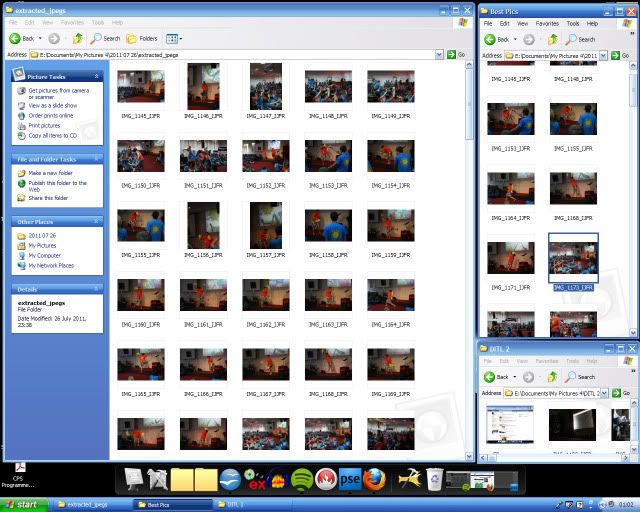
Task: Click Print pictures link
Action: click(44, 125)
